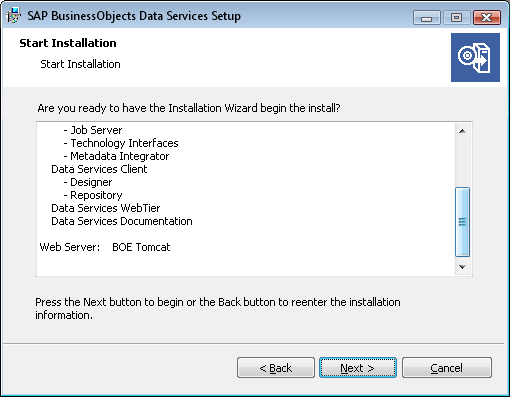The height and width of the screenshot is (397, 510).
Task: Select the 'Data Services Documentation' line
Action: pyautogui.click(x=122, y=221)
